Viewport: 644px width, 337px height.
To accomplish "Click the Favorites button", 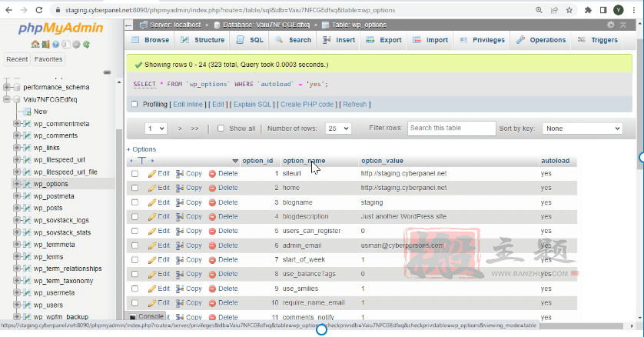I will (48, 59).
